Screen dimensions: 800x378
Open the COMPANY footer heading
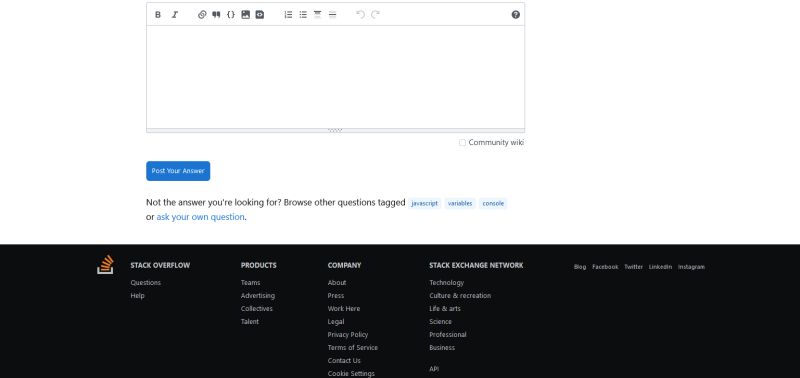(x=344, y=265)
